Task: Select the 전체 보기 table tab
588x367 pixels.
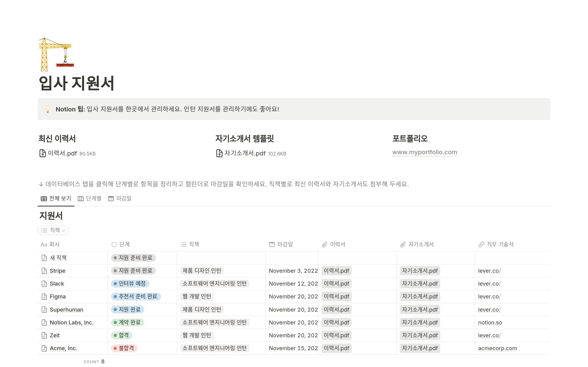Action: 56,199
